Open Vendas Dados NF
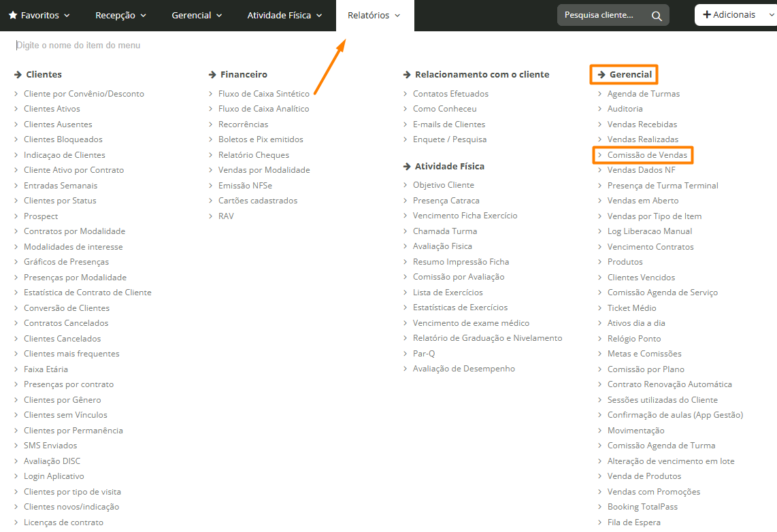 point(641,170)
